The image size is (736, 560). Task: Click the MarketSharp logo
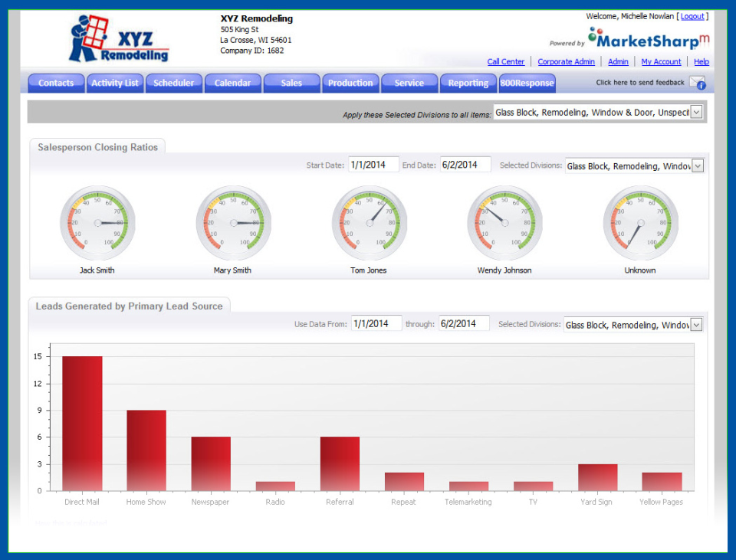[649, 40]
